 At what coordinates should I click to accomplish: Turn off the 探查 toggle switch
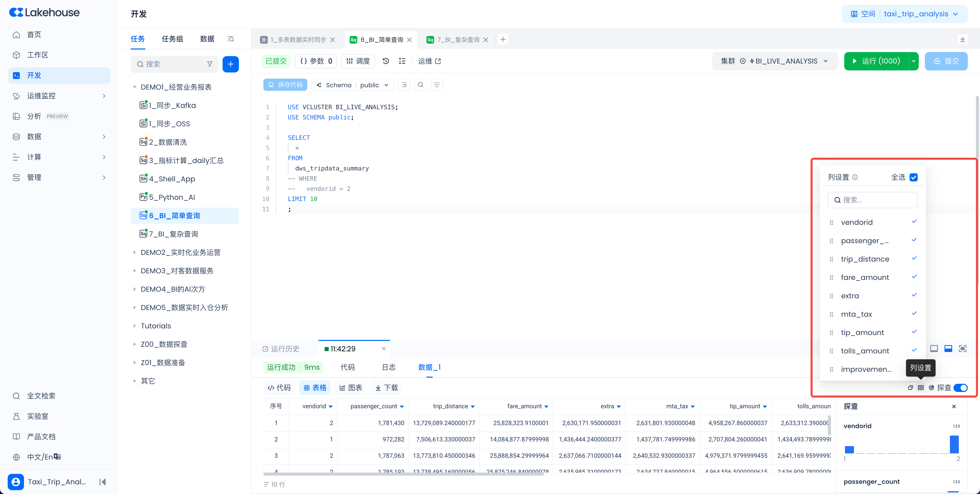pos(961,388)
